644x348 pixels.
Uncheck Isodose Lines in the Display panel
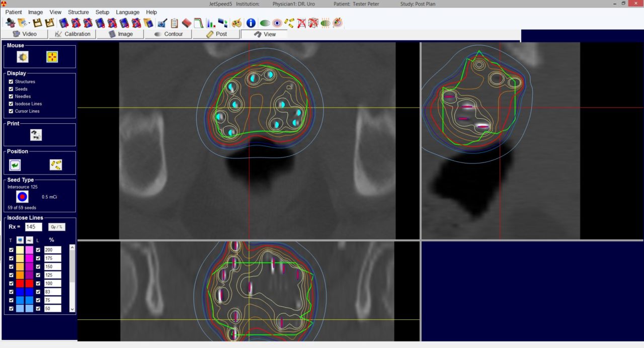coord(11,104)
